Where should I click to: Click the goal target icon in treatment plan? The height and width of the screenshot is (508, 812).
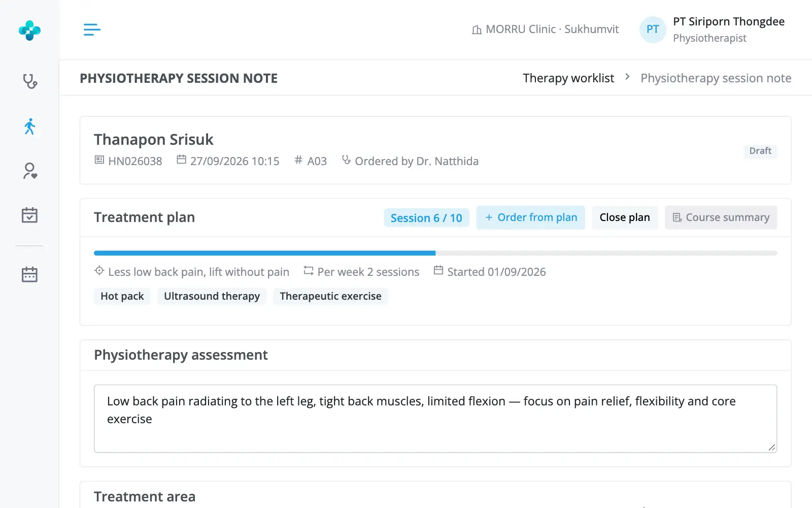tap(99, 271)
